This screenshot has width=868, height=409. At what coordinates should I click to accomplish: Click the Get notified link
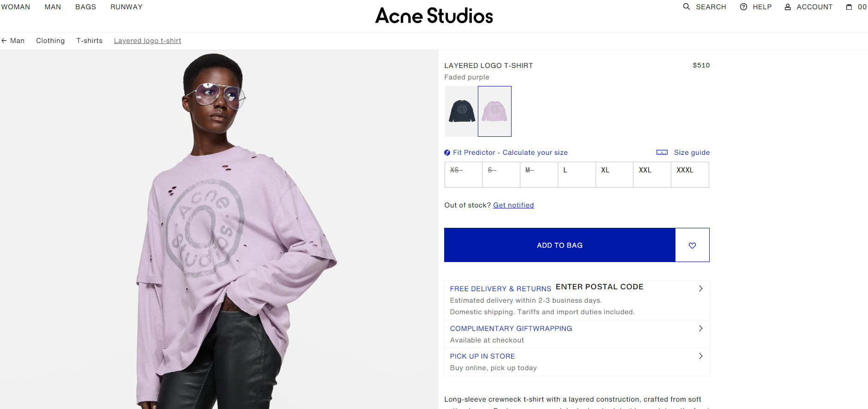513,205
